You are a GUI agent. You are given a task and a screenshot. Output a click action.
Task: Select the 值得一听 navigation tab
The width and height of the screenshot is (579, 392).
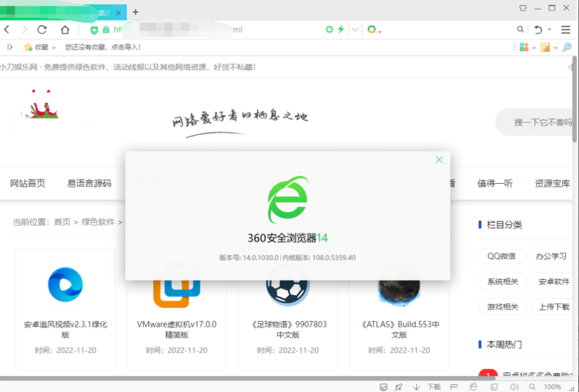pyautogui.click(x=495, y=184)
